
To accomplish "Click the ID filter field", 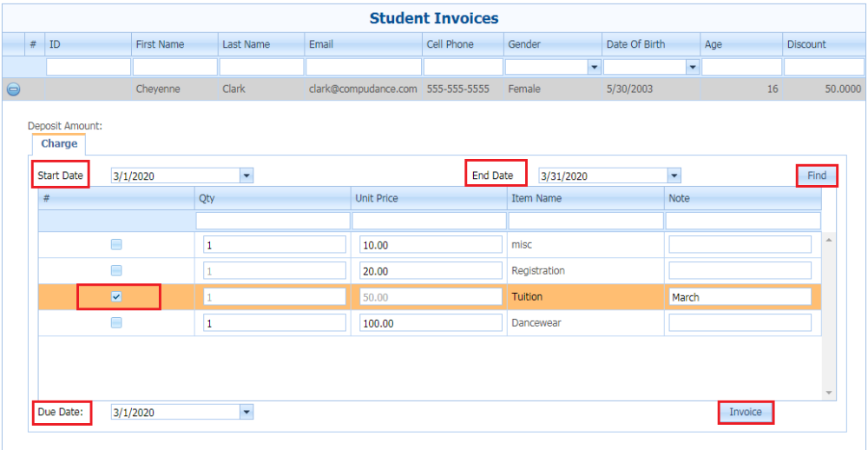I will pos(89,68).
